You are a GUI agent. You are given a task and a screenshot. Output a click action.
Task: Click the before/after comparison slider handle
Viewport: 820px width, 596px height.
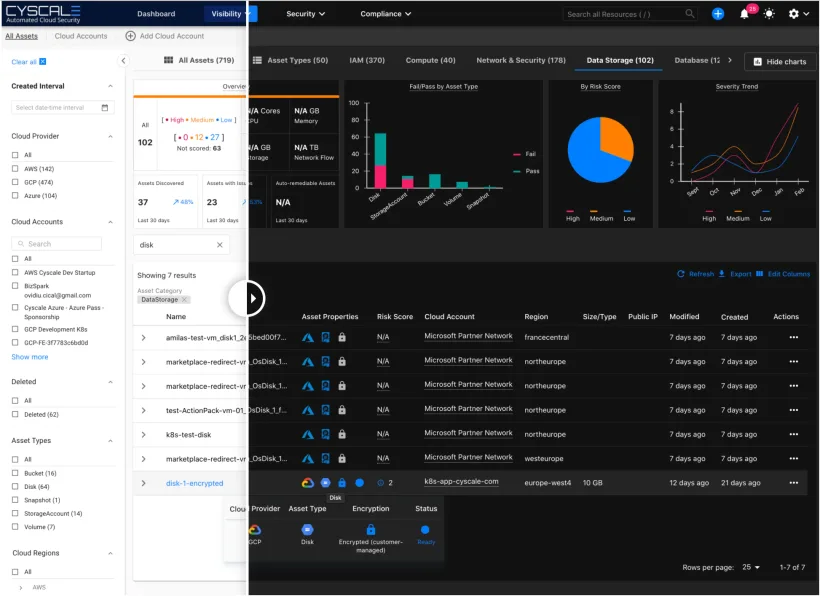tap(248, 297)
